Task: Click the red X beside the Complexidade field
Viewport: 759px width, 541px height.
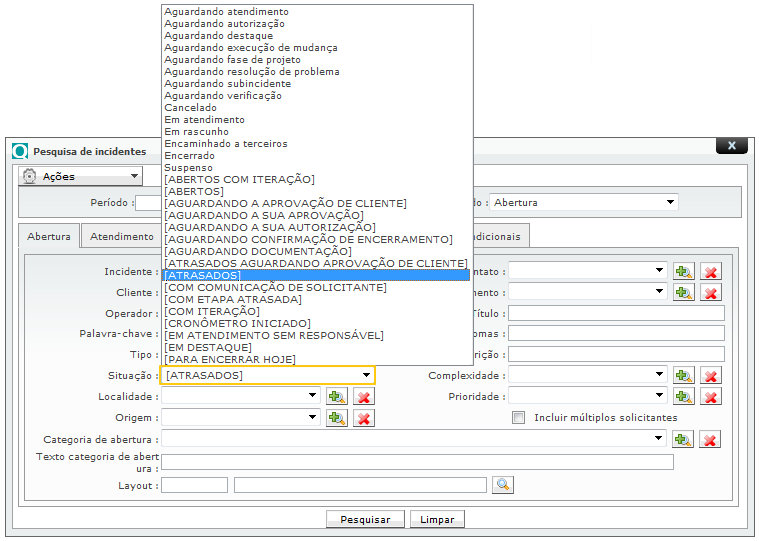Action: tap(711, 376)
